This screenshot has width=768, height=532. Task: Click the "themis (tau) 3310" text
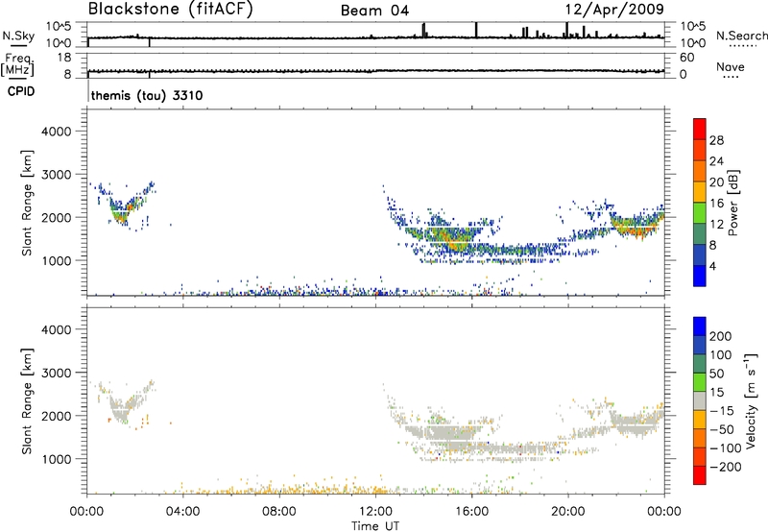[x=147, y=95]
